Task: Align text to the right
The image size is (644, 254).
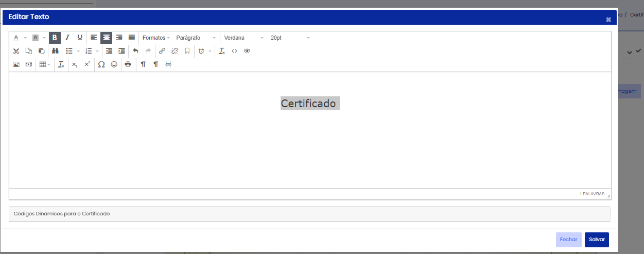Action: click(x=119, y=38)
